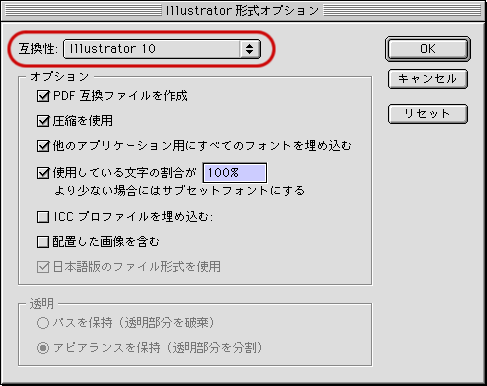This screenshot has height=386, width=487.
Task: Toggle 使用している文字の割合が checkbox
Action: [43, 173]
